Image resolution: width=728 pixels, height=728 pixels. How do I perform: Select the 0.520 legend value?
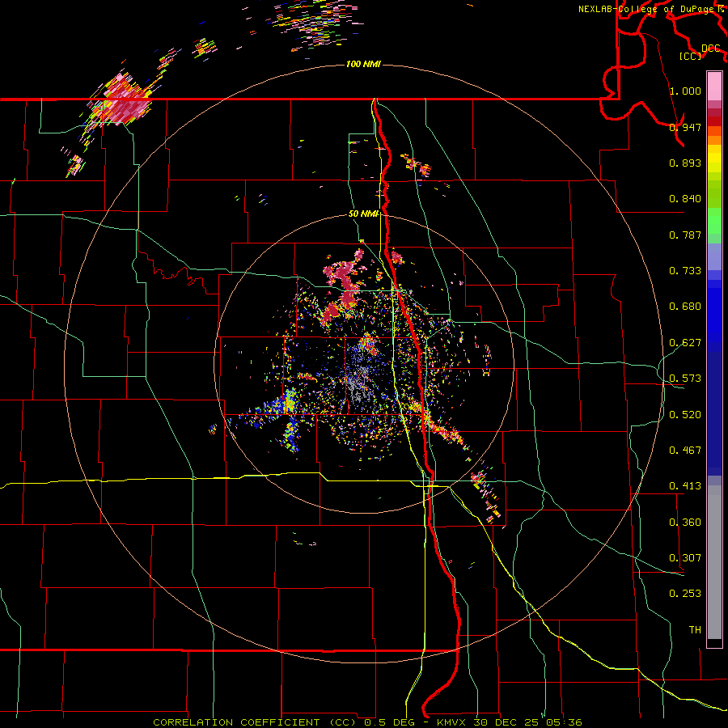tap(685, 415)
